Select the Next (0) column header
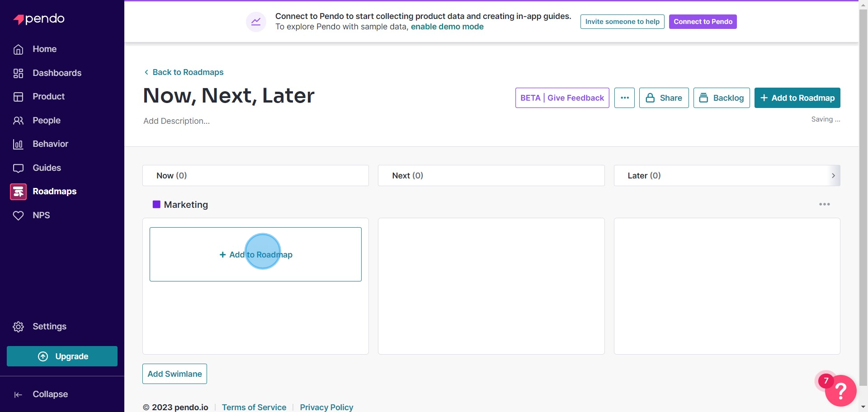The width and height of the screenshot is (868, 412). click(x=491, y=176)
